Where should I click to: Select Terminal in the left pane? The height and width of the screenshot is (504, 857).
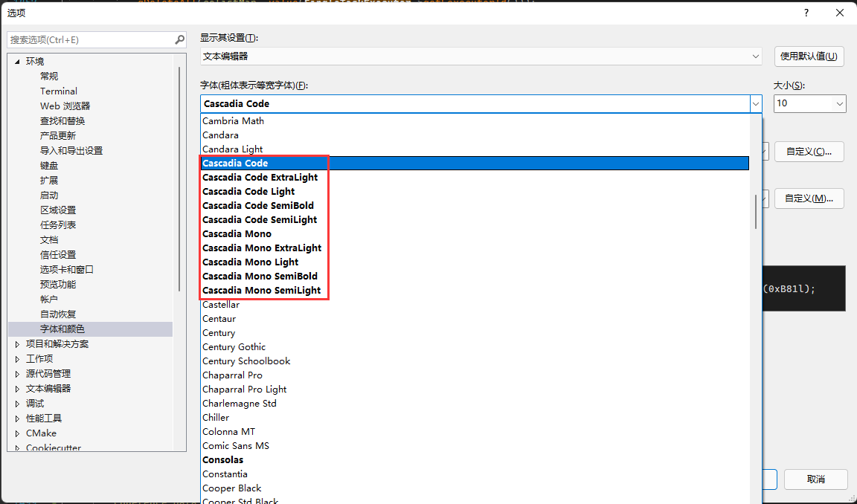coord(58,91)
